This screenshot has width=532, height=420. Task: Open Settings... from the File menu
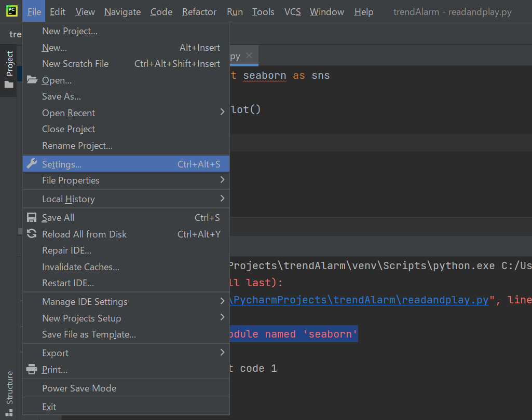tap(126, 164)
